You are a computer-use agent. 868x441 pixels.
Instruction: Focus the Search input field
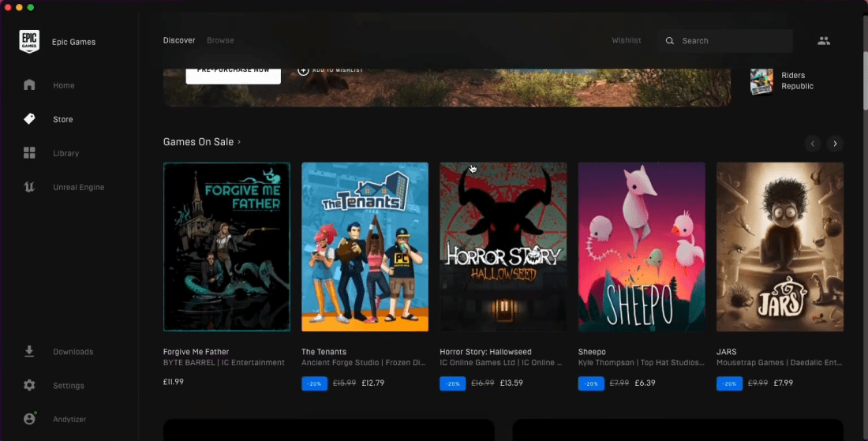[725, 41]
